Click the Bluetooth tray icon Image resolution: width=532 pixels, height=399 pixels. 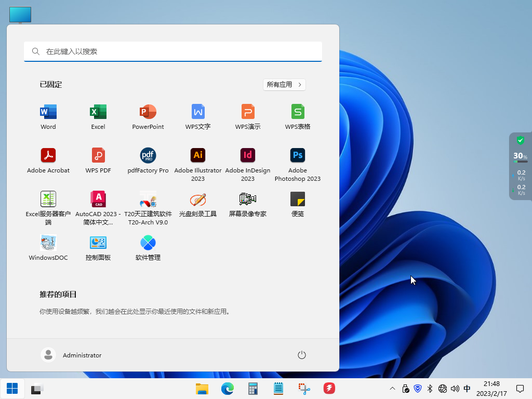430,389
